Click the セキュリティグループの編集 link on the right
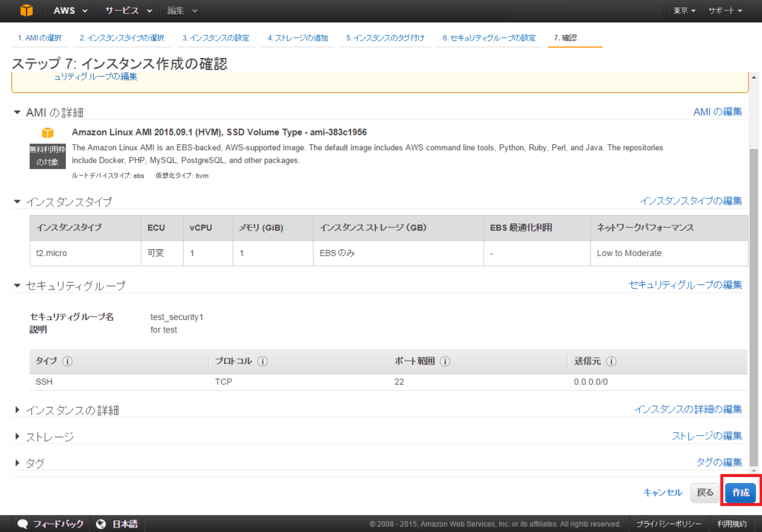This screenshot has height=532, width=762. coord(685,285)
